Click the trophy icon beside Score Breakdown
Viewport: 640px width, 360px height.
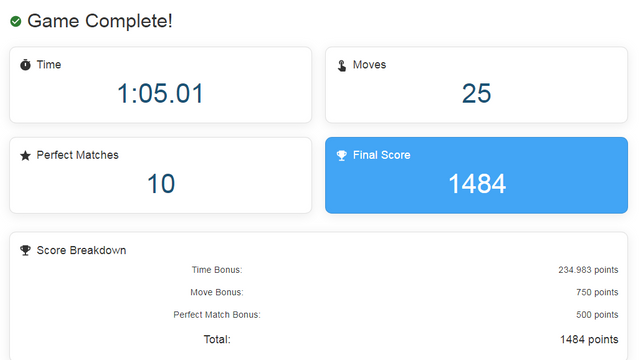tap(25, 250)
